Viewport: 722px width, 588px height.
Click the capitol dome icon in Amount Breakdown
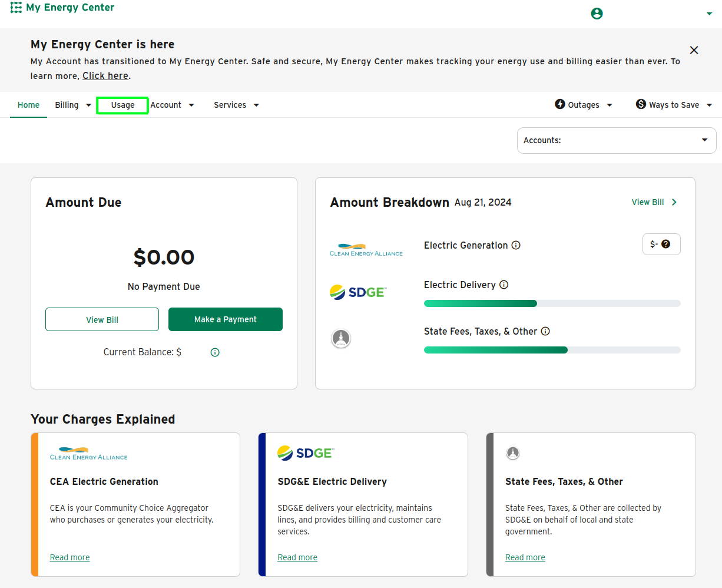(341, 338)
